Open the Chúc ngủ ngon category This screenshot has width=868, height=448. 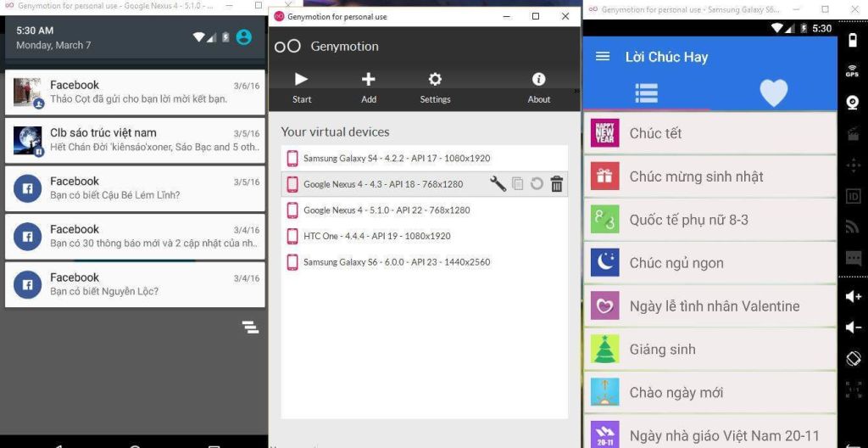709,263
